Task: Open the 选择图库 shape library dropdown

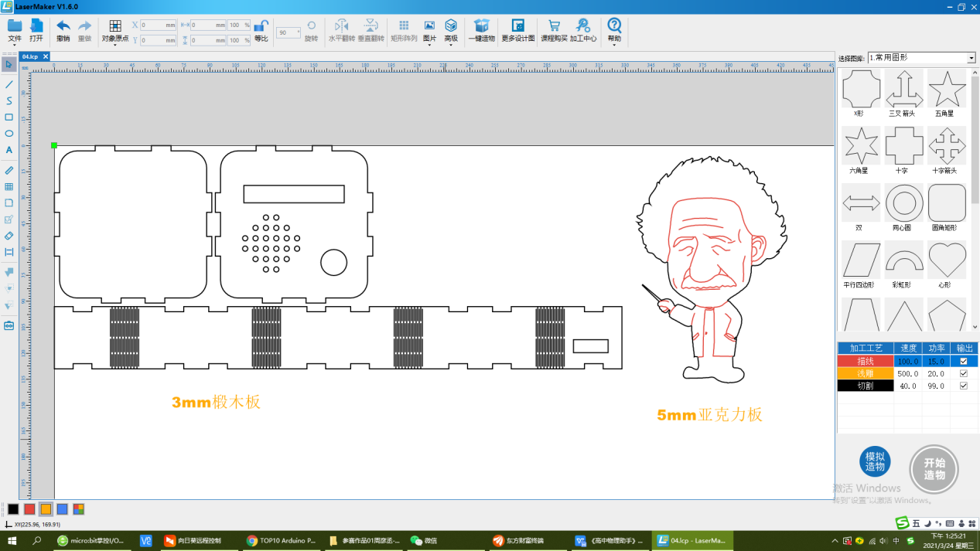Action: click(922, 58)
